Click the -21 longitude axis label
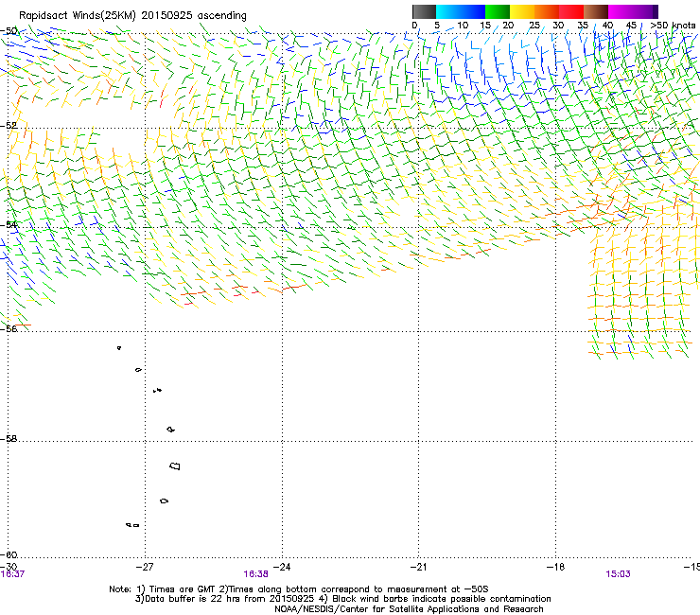 [x=418, y=567]
